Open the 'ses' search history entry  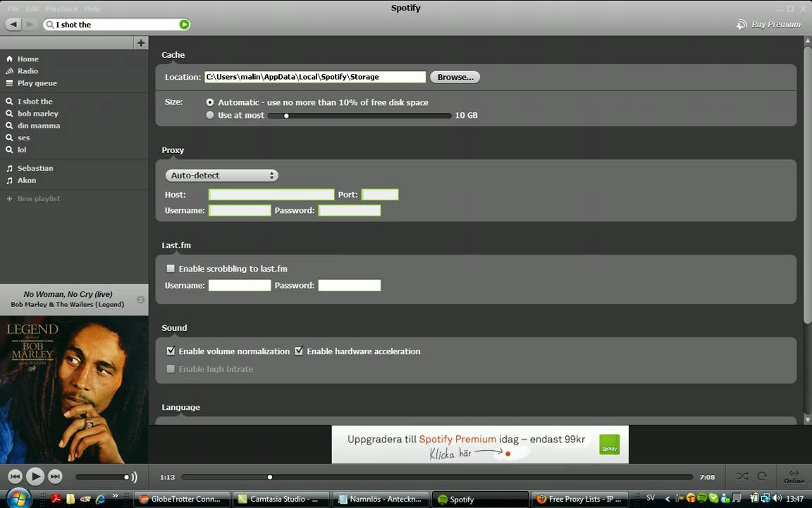point(23,138)
